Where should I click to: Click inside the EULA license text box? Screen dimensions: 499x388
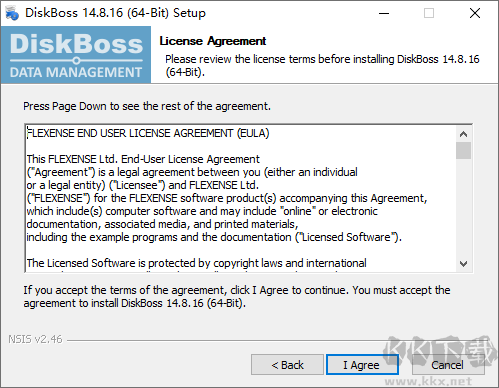[241, 198]
